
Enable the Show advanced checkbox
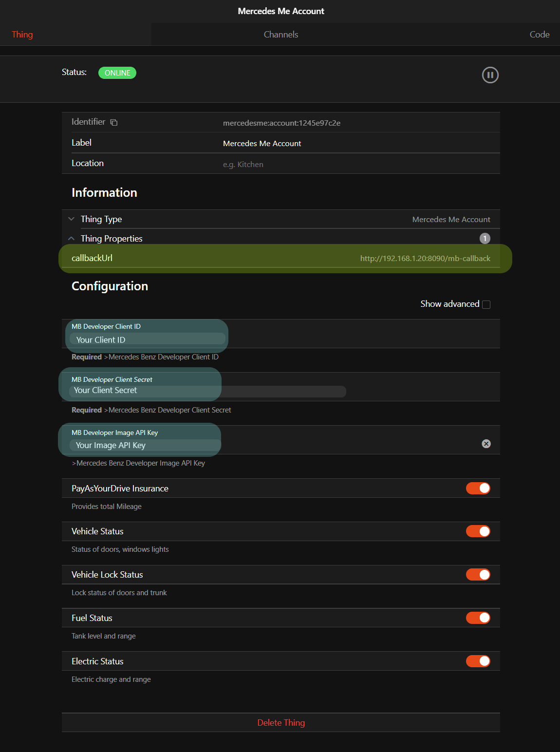(486, 304)
